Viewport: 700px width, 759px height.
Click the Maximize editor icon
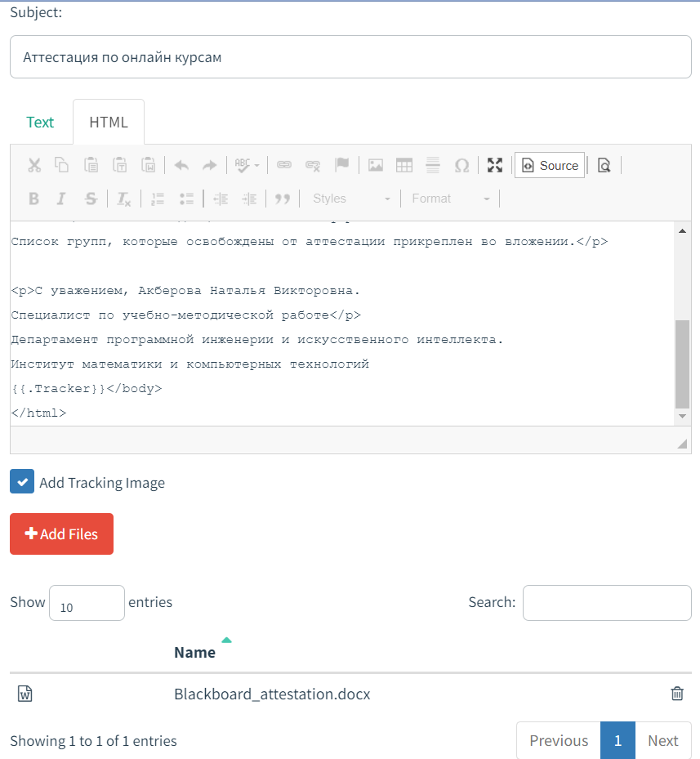(495, 165)
